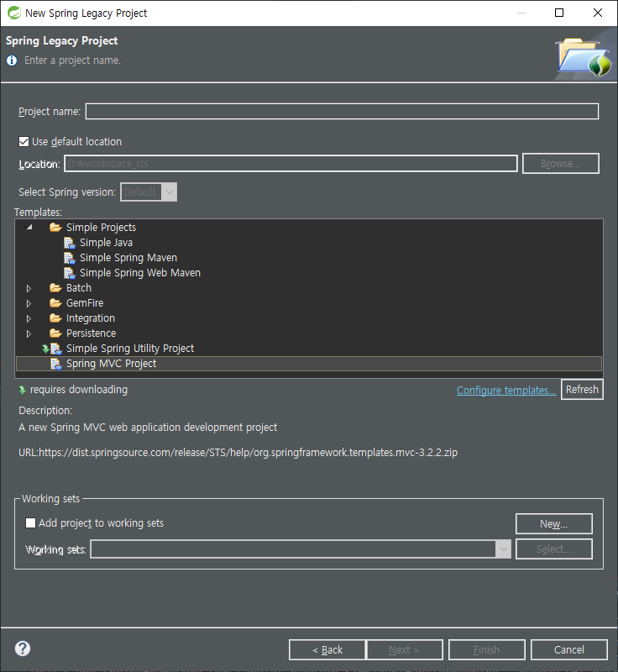618x672 pixels.
Task: Open the 'Configure templates...' link
Action: click(506, 390)
